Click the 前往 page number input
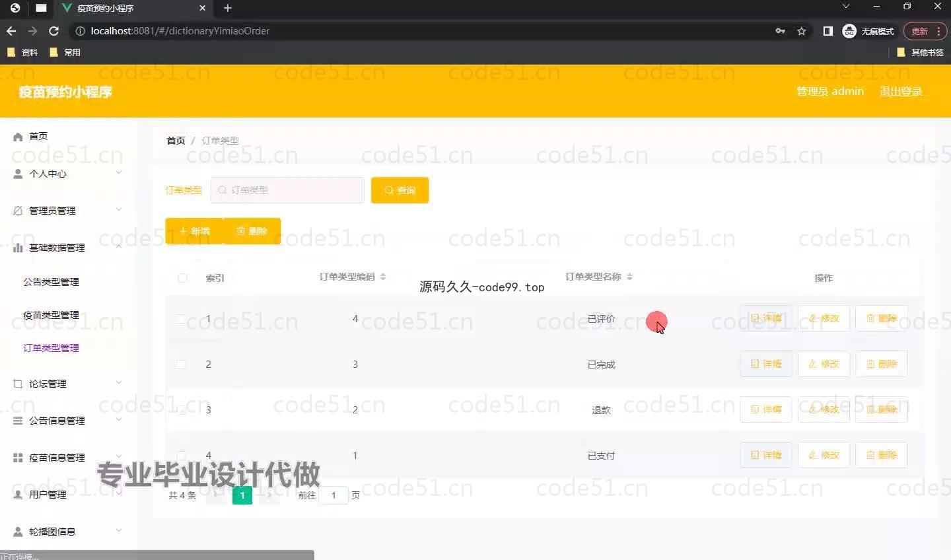This screenshot has width=951, height=560. tap(334, 495)
